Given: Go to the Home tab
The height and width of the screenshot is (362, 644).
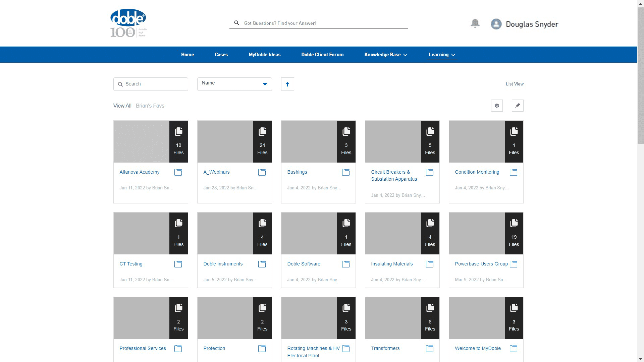Looking at the screenshot, I should tap(187, 55).
